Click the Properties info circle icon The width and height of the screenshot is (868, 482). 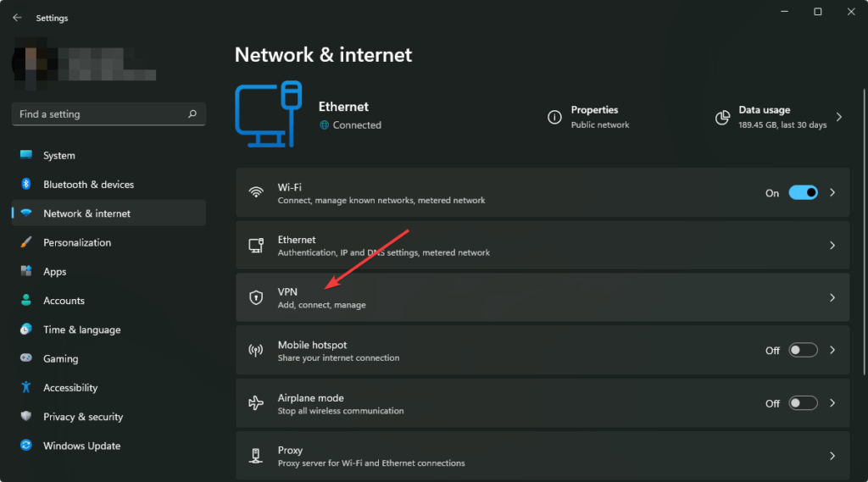tap(554, 117)
